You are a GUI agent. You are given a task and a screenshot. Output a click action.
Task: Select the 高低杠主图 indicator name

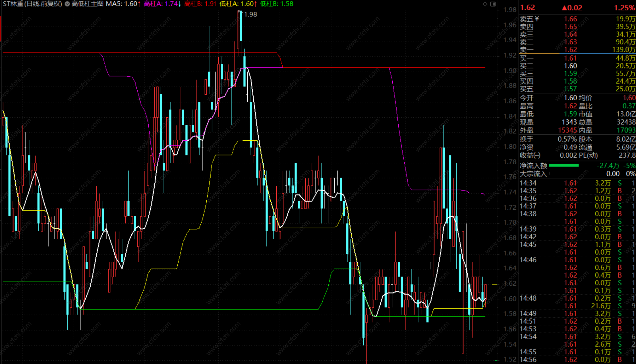tap(87, 4)
